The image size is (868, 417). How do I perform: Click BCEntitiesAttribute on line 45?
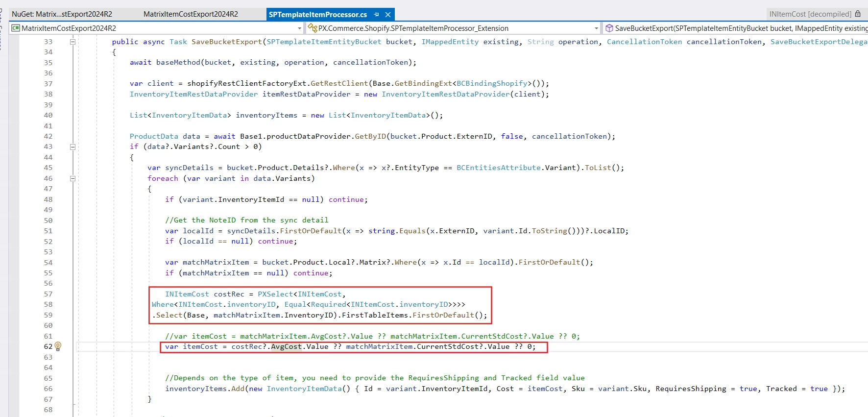[499, 168]
